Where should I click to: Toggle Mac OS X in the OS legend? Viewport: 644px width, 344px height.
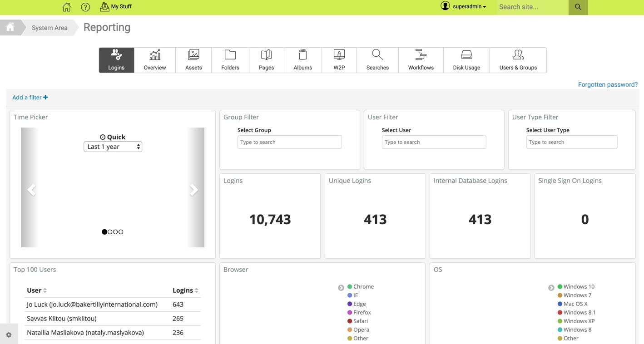point(573,304)
